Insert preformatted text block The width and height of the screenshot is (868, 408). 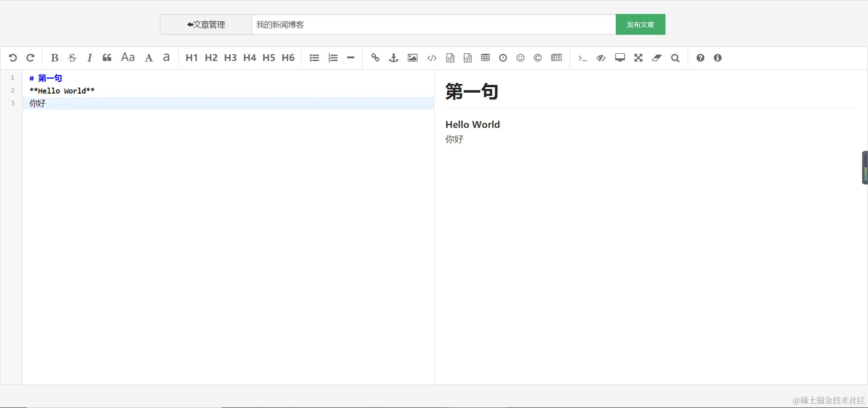(450, 58)
